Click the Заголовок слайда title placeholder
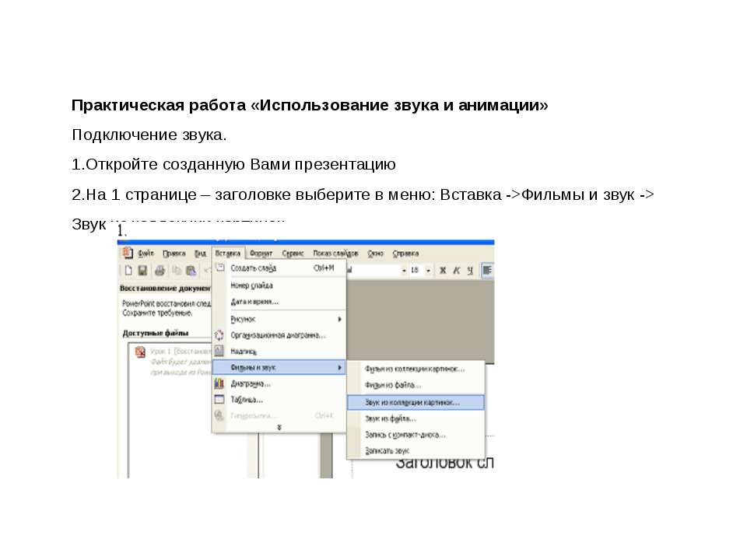This screenshot has width=747, height=560. (x=444, y=463)
